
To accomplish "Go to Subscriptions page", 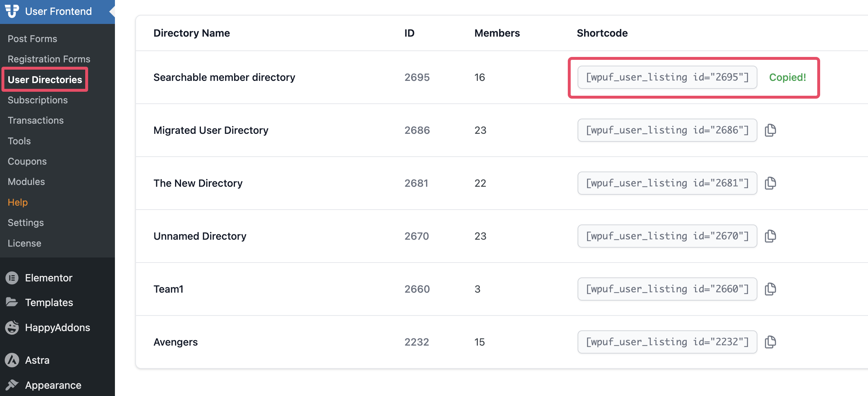I will click(38, 100).
